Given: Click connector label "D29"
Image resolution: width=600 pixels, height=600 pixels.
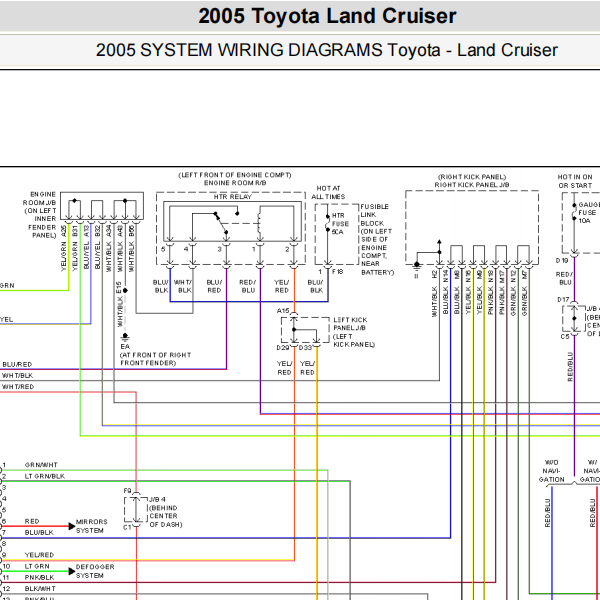Looking at the screenshot, I should click(x=283, y=347).
